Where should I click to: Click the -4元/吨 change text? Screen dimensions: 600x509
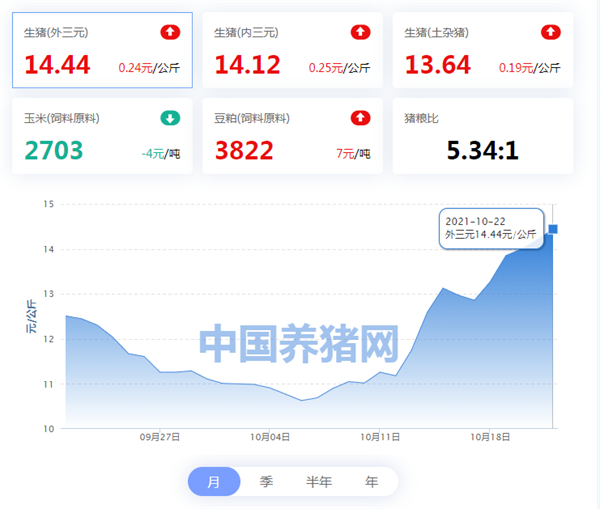[x=161, y=154]
